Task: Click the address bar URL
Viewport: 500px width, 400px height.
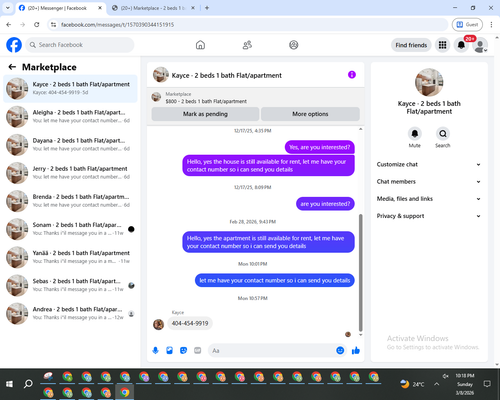Action: pyautogui.click(x=117, y=25)
